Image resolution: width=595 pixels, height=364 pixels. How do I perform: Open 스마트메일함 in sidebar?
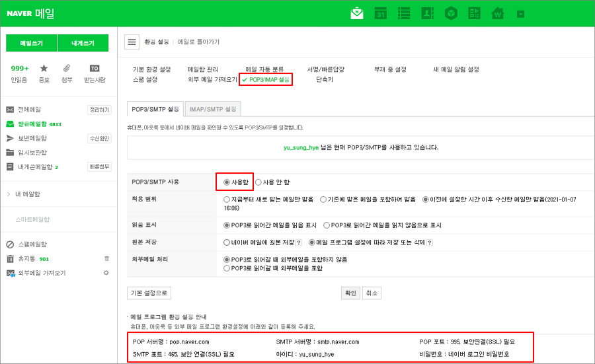pyautogui.click(x=32, y=219)
